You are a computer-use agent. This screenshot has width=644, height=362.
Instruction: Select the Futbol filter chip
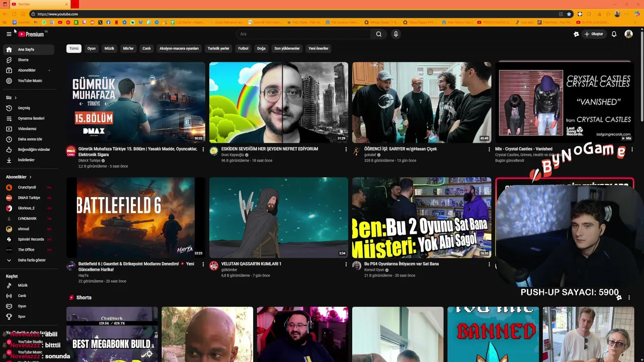[x=244, y=49]
